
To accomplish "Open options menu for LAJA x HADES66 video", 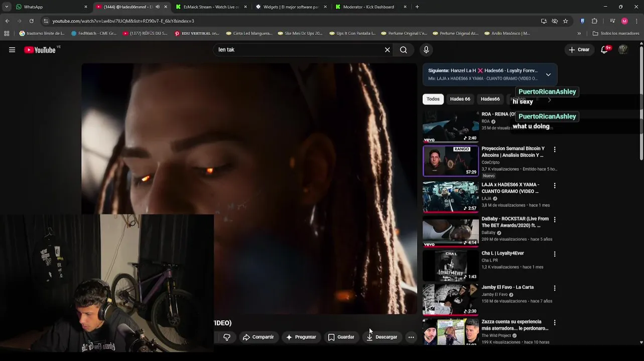I will coord(555,186).
